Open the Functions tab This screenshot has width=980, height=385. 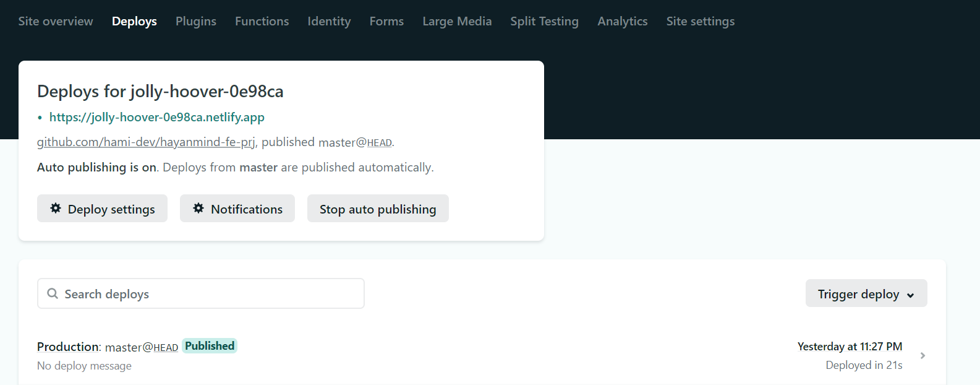[262, 21]
